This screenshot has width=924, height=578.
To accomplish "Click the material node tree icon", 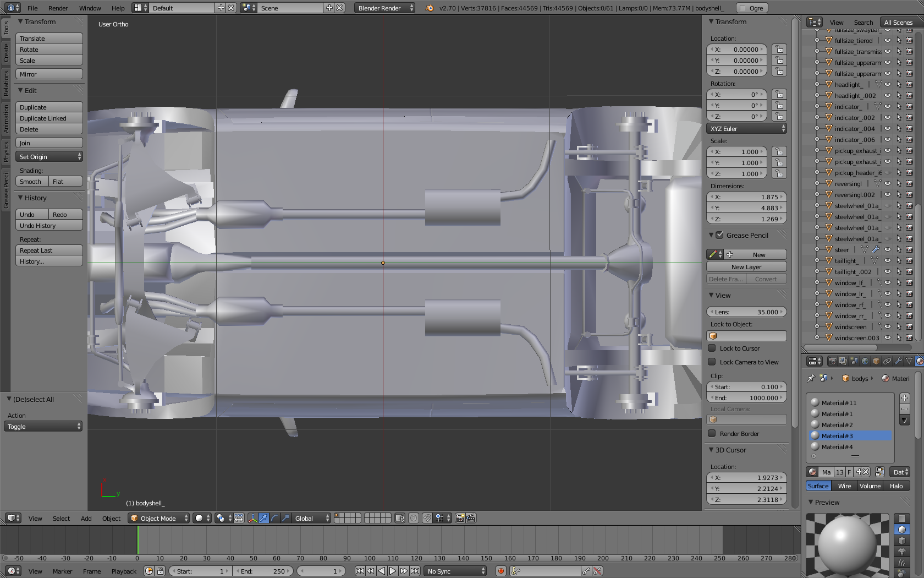I will 879,472.
